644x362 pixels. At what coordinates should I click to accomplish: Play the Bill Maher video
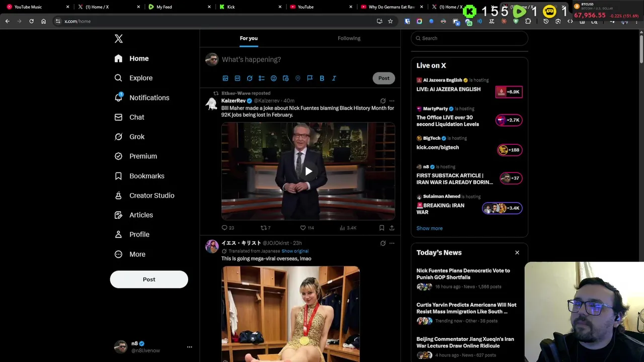point(308,171)
